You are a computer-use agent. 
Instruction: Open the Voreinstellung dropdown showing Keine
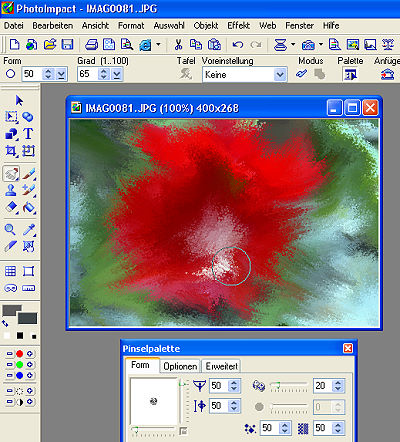244,75
